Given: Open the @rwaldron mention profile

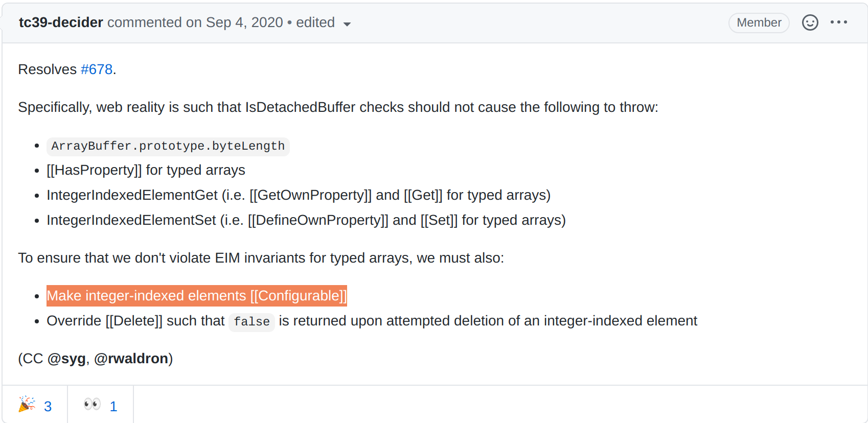Looking at the screenshot, I should click(131, 359).
